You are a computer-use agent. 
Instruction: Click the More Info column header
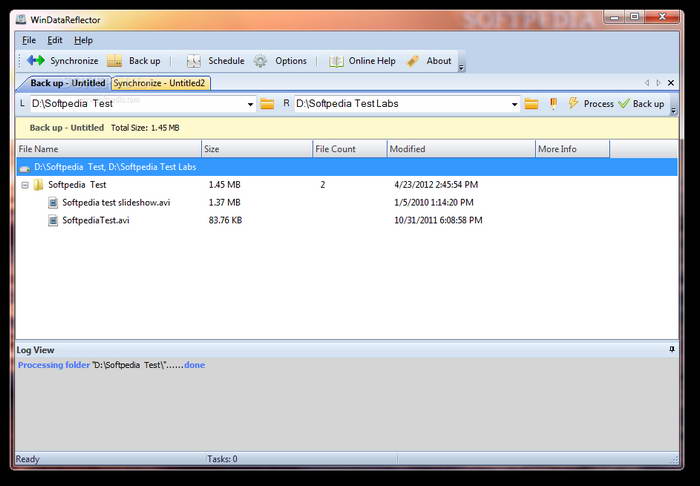coord(572,149)
